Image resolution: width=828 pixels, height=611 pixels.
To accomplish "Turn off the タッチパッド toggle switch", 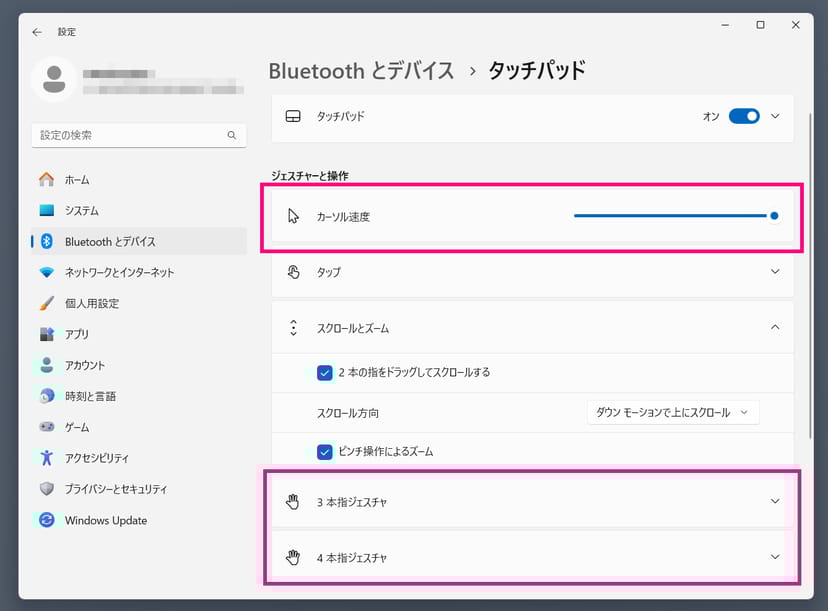I will [x=744, y=116].
